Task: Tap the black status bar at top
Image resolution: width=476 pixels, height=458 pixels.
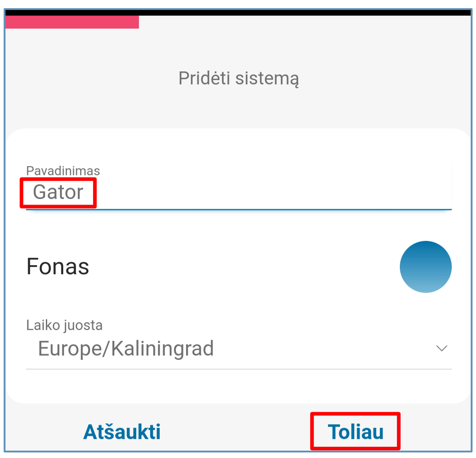Action: coord(238,12)
